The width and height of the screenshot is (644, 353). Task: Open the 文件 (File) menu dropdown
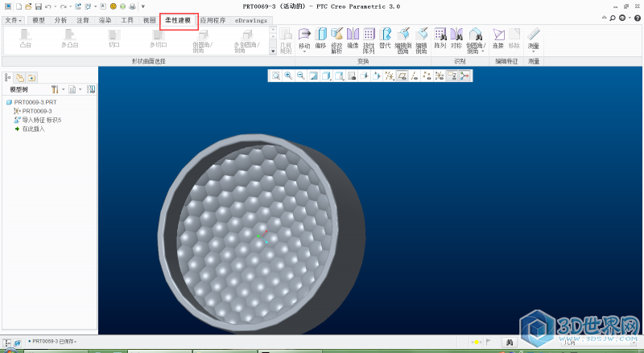[13, 20]
